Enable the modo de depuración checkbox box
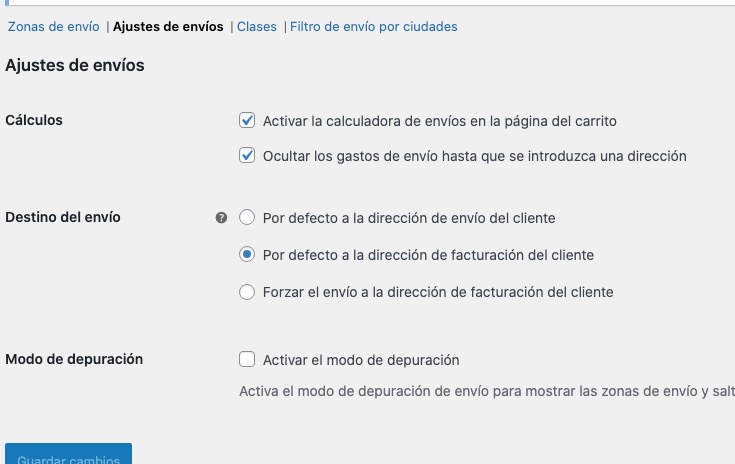This screenshot has height=464, width=735. coord(247,359)
